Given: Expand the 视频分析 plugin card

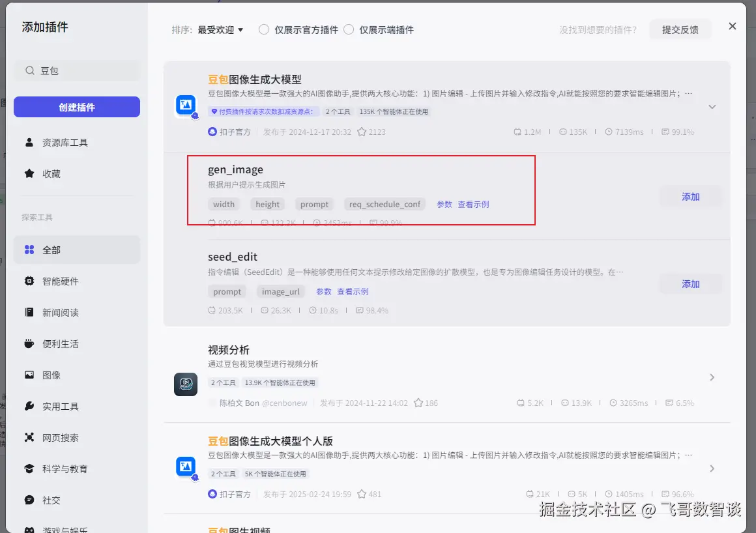Looking at the screenshot, I should click(x=712, y=377).
